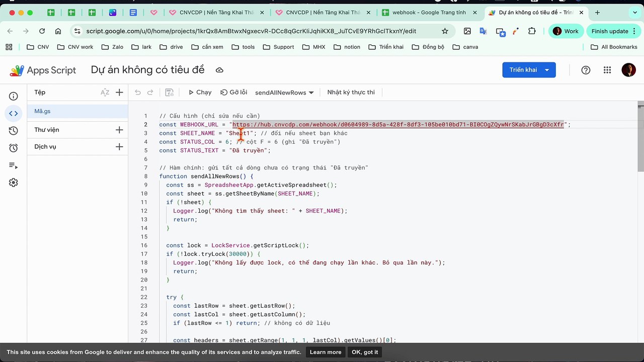This screenshot has height=362, width=644.
Task: Add a library with plus icon
Action: pos(119,130)
